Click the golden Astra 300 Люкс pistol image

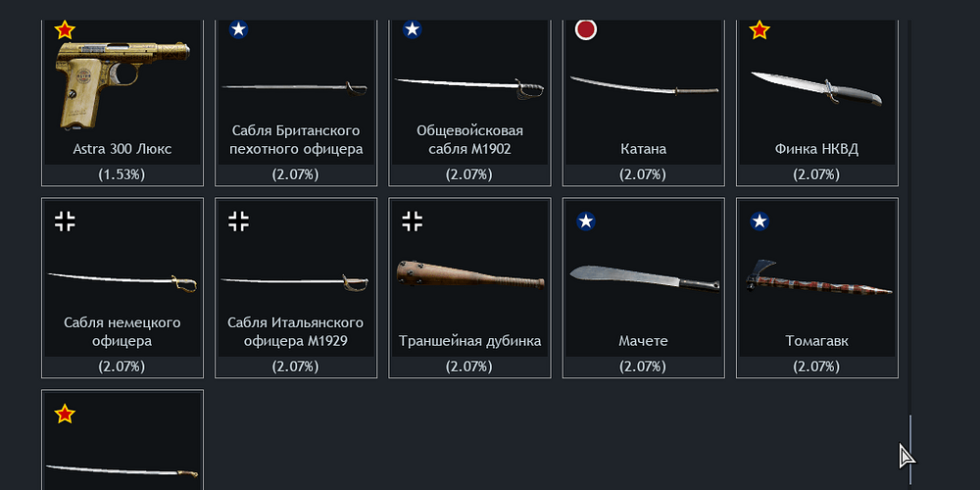tap(122, 85)
